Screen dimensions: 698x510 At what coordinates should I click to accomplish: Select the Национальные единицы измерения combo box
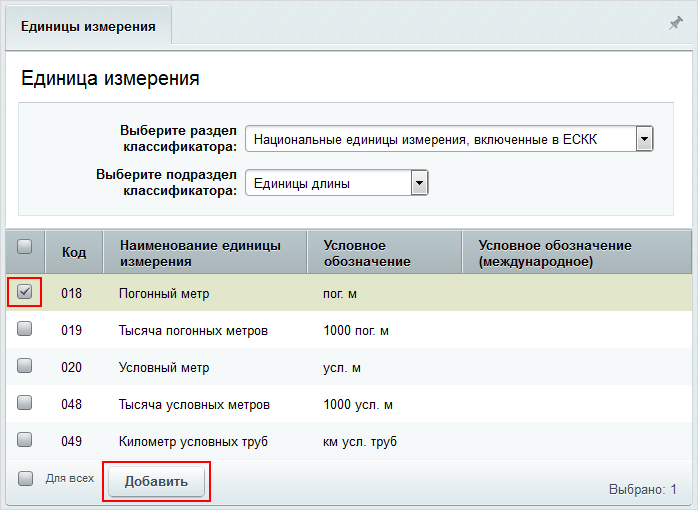pyautogui.click(x=449, y=139)
